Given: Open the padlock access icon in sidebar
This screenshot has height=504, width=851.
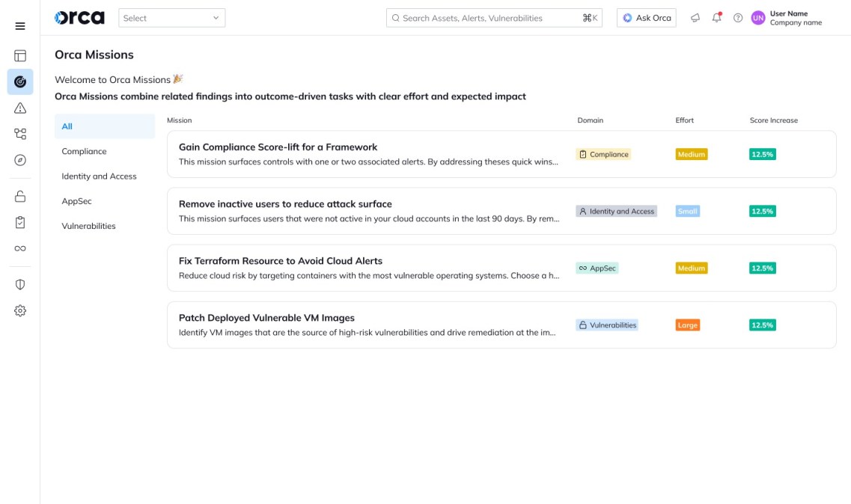Looking at the screenshot, I should (20, 196).
